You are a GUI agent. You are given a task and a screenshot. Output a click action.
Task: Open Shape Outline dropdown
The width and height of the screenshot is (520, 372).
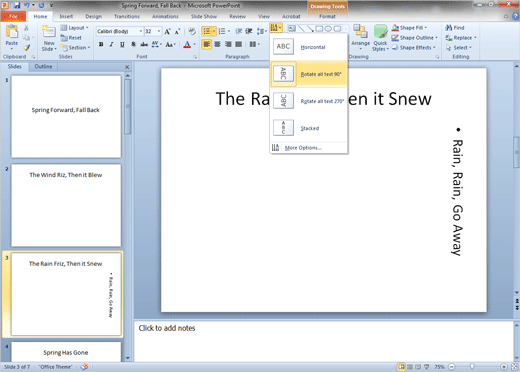pyautogui.click(x=415, y=38)
